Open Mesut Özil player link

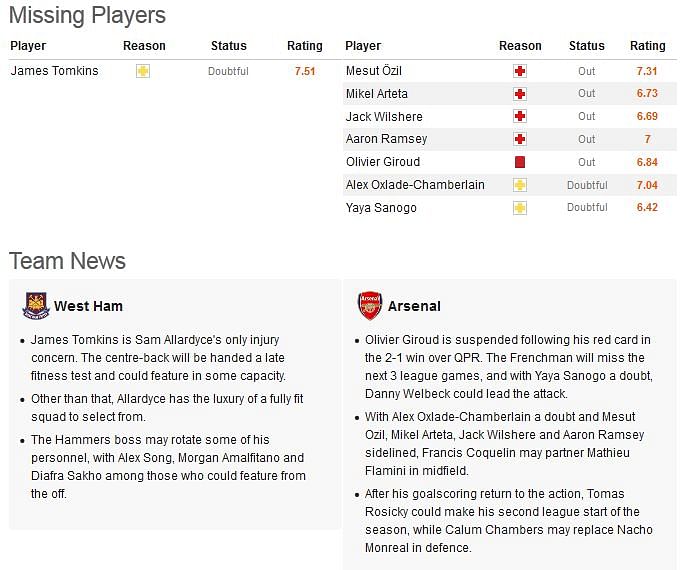click(x=374, y=71)
